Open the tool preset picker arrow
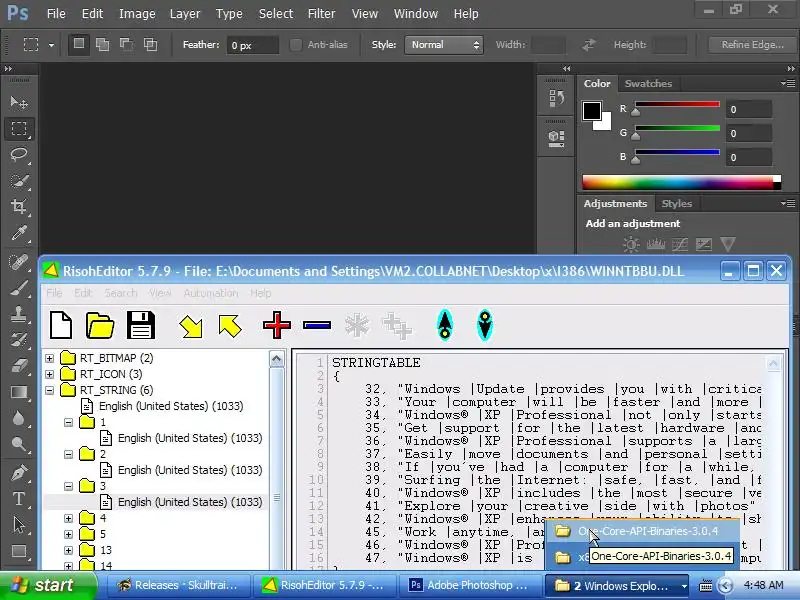Screen dimensions: 800x600 [51, 45]
